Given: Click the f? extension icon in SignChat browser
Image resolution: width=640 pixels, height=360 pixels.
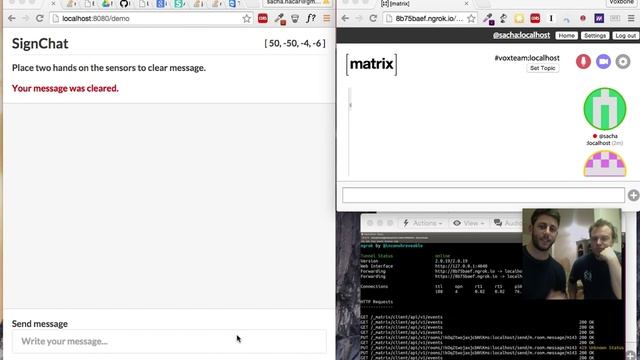Looking at the screenshot, I should (311, 18).
